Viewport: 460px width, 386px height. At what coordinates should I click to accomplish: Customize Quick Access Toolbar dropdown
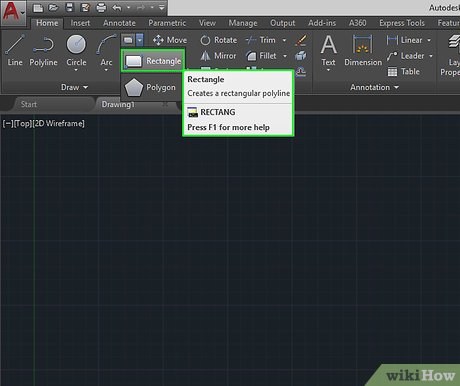(162, 7)
